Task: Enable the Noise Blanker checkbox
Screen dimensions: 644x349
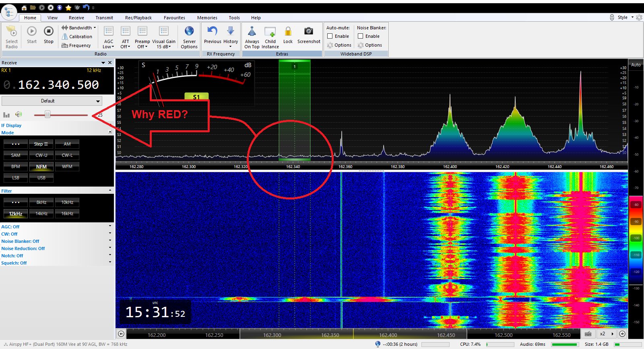Action: coord(361,36)
